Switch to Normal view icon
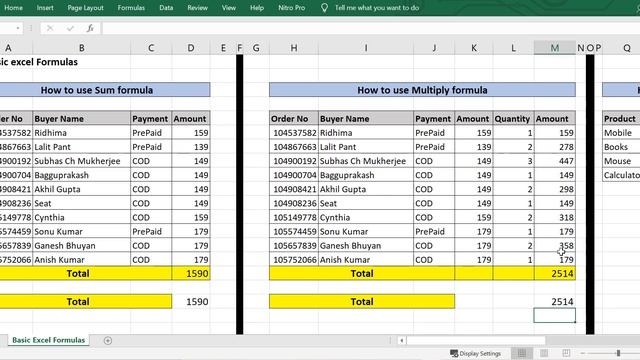 (522, 353)
